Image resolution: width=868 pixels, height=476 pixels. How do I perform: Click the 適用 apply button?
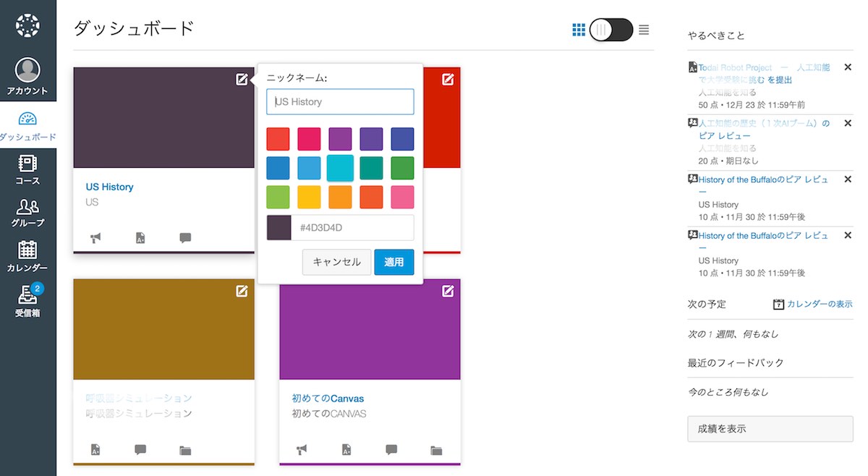coord(394,263)
